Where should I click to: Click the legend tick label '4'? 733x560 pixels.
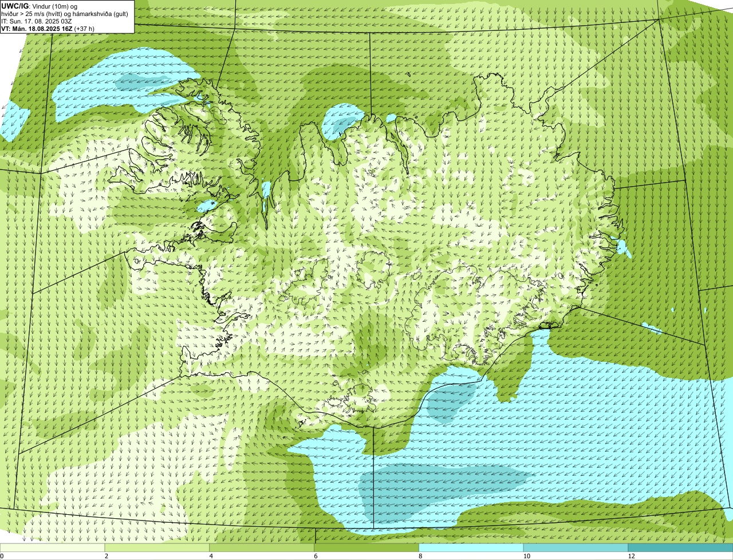211,556
